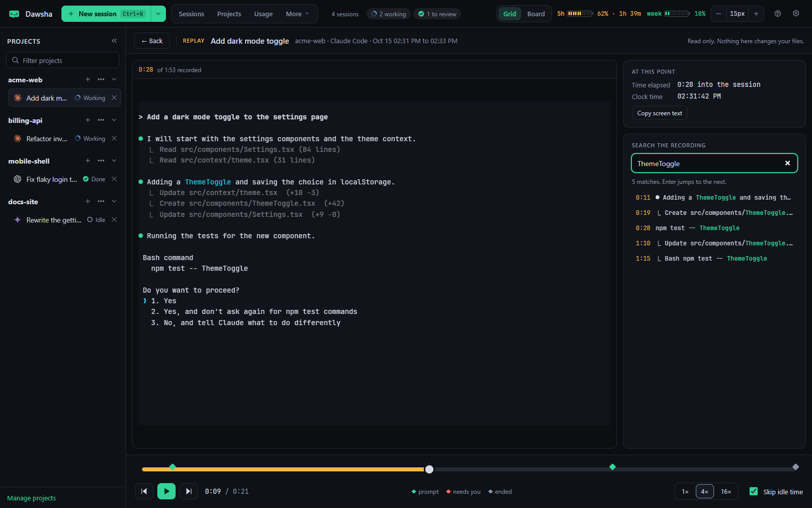
Task: Open more options for mobile-shell project
Action: [x=101, y=161]
